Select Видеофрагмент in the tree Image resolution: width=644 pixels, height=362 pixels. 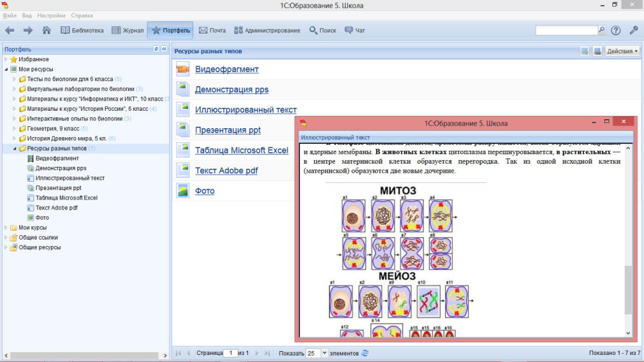[x=57, y=158]
